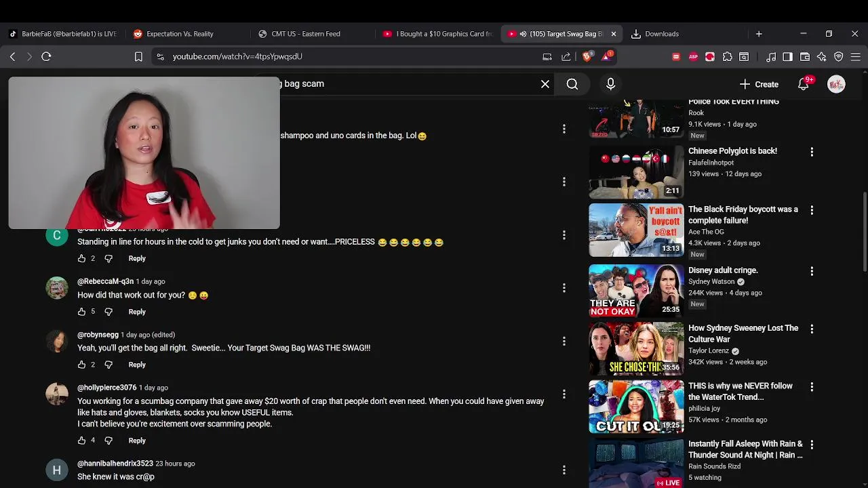The height and width of the screenshot is (488, 868).
Task: Open a new browser tab
Action: (x=759, y=34)
